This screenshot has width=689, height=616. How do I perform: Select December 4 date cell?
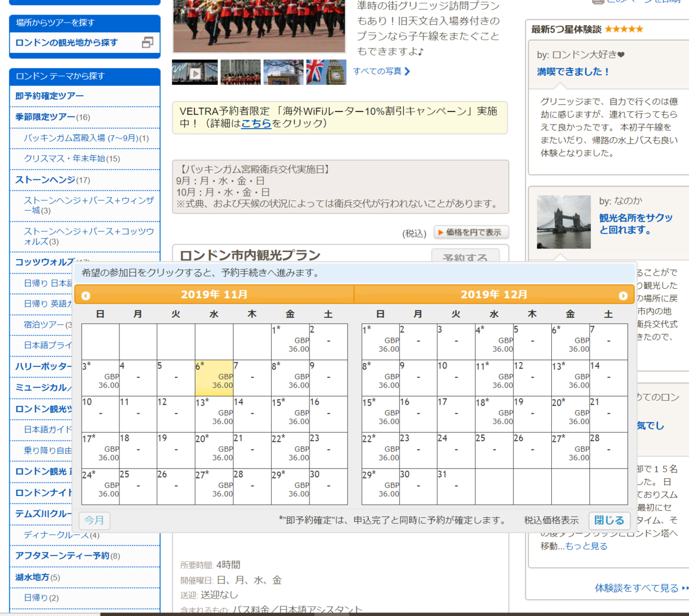click(x=494, y=342)
